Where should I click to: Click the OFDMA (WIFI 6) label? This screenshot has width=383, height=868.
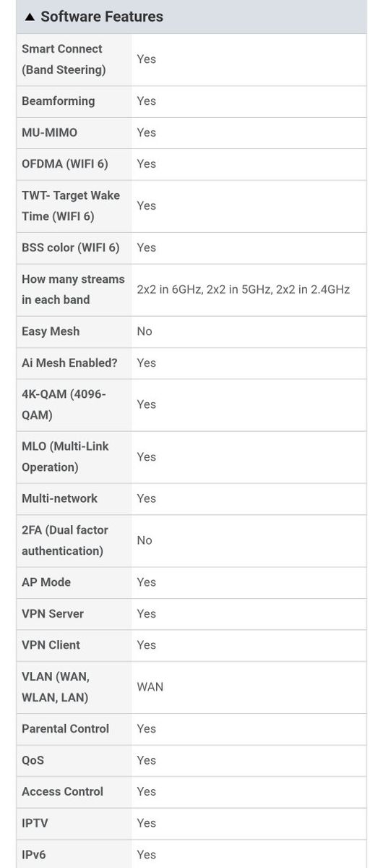pyautogui.click(x=65, y=164)
